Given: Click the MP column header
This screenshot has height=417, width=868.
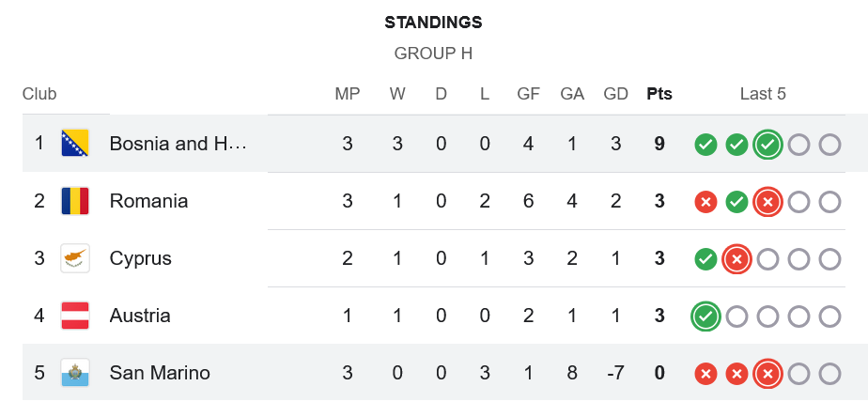Looking at the screenshot, I should [x=347, y=94].
